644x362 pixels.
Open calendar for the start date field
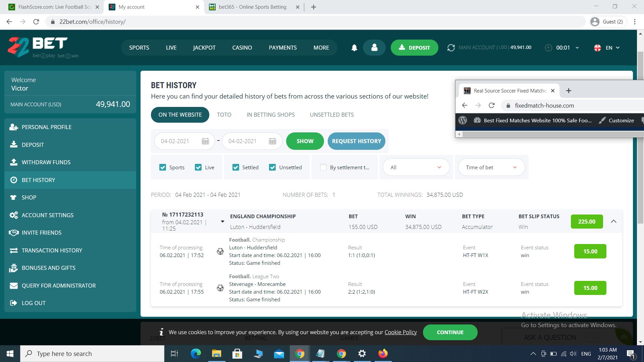205,141
